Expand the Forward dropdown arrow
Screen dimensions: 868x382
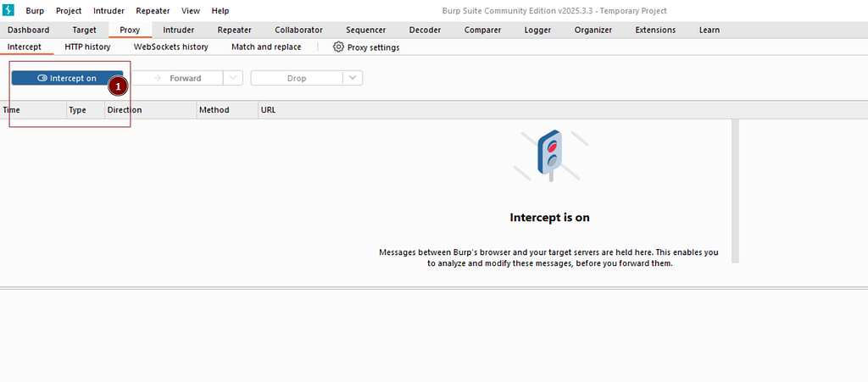[233, 78]
